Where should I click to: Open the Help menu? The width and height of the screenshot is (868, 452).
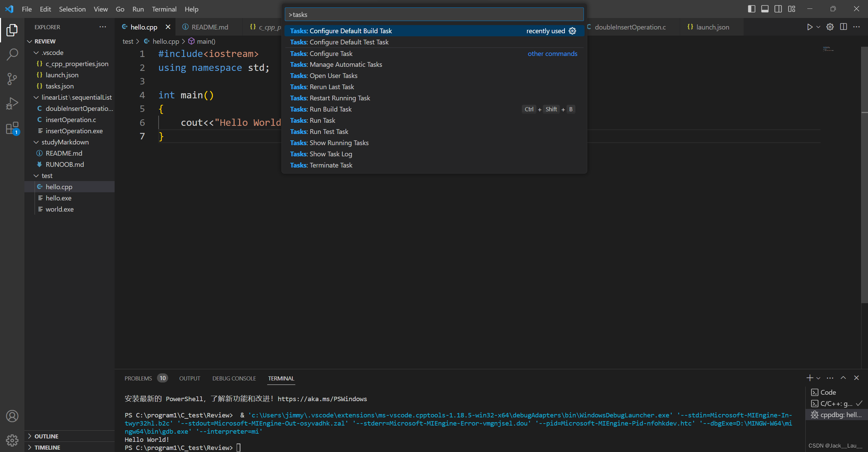(191, 9)
